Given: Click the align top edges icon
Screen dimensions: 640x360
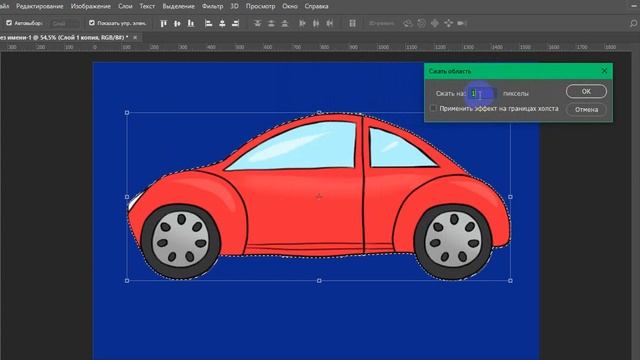Looking at the screenshot, I should [x=164, y=23].
